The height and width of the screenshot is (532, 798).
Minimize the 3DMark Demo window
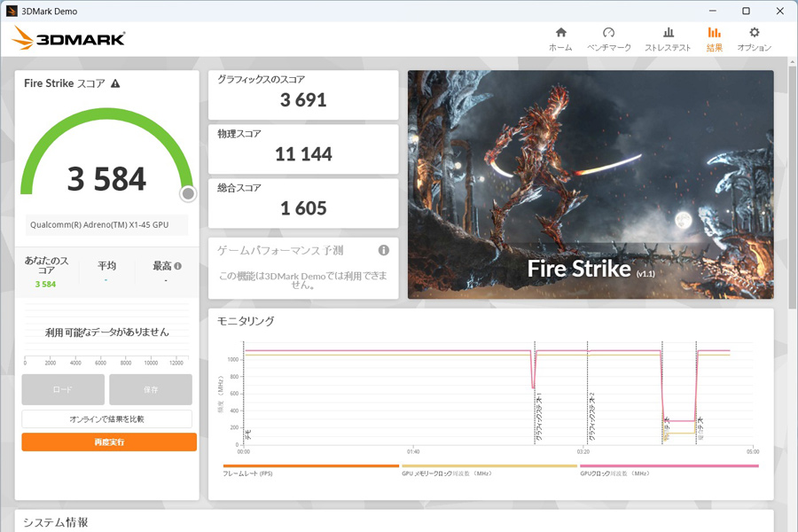coord(713,11)
